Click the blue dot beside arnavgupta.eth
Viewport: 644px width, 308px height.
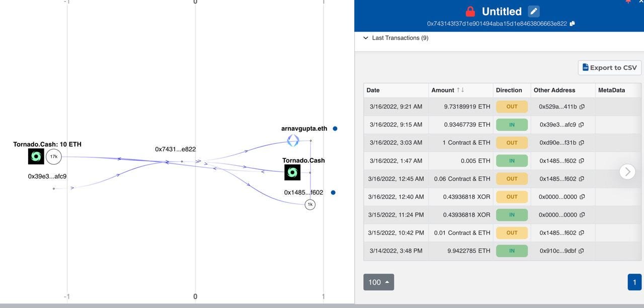335,129
